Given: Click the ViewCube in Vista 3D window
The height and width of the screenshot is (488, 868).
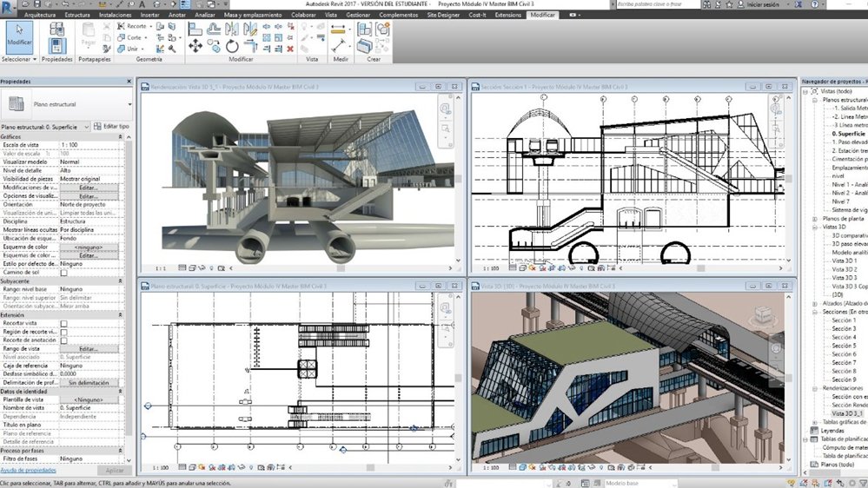Looking at the screenshot, I should click(x=765, y=315).
